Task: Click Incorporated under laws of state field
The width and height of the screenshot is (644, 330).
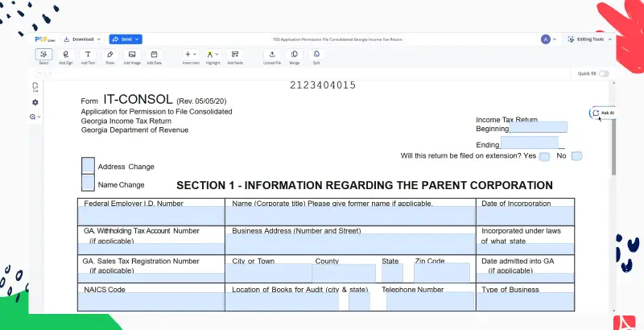Action: coord(526,249)
